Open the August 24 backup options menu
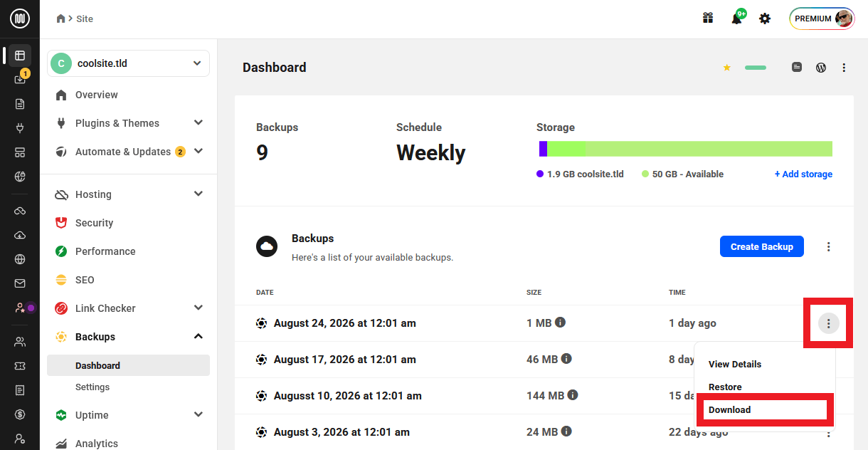 828,323
